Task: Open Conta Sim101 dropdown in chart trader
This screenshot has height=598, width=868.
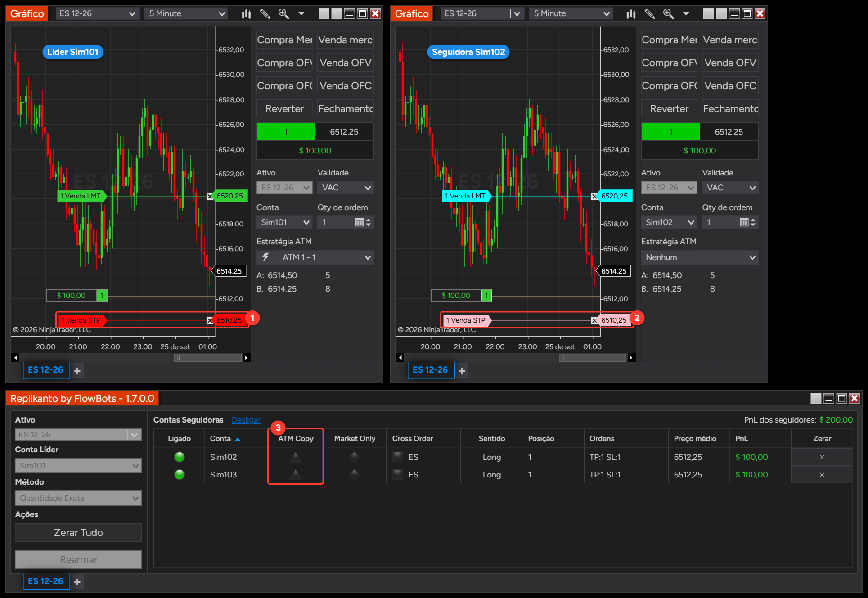Action: pos(284,222)
